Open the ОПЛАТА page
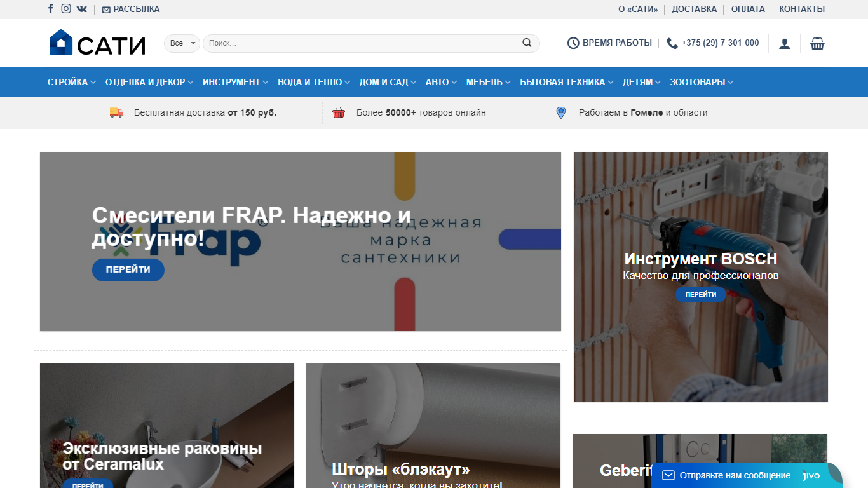 pyautogui.click(x=748, y=9)
